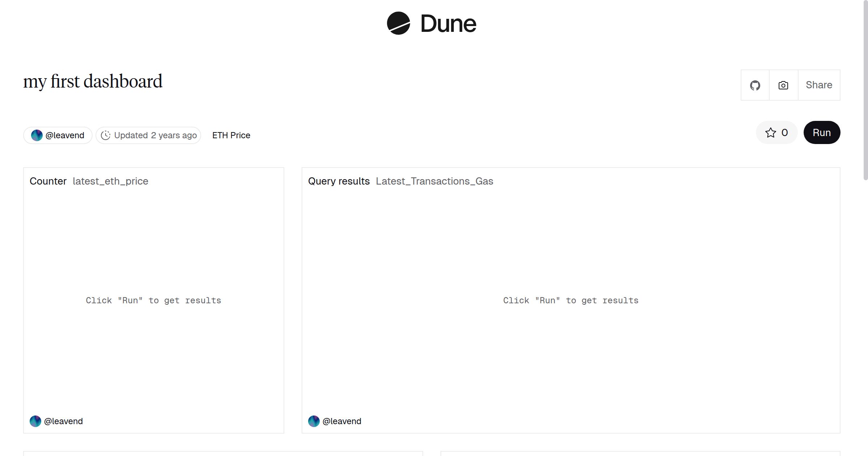Click the Run button
This screenshot has height=456, width=868.
[x=822, y=132]
